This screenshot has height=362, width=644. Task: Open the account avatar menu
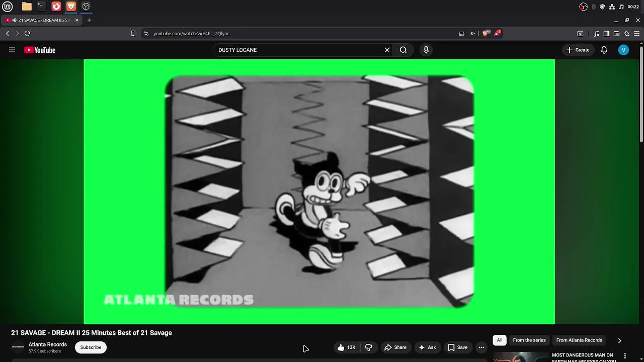tap(623, 50)
